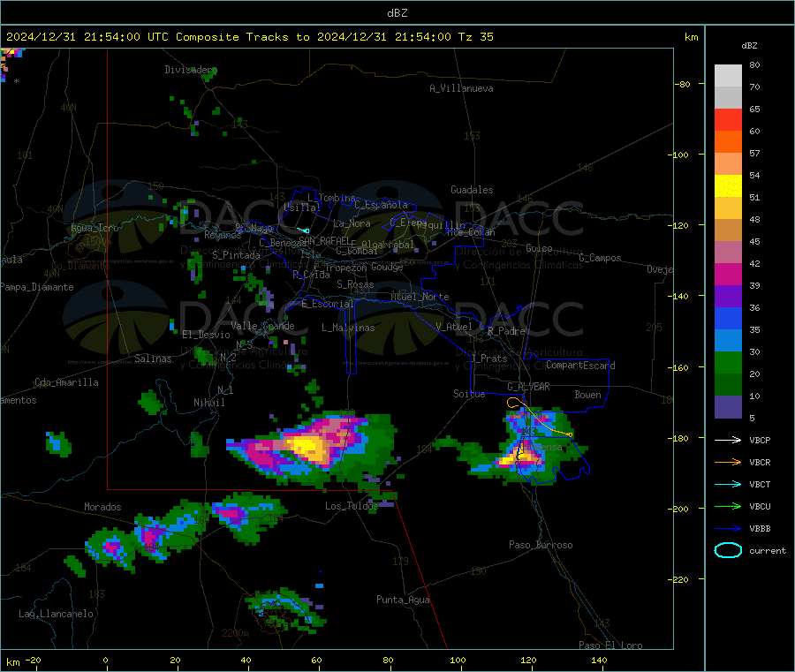This screenshot has width=795, height=672.
Task: Click the 'Cda_Amarilla' map label
Action: (x=66, y=382)
